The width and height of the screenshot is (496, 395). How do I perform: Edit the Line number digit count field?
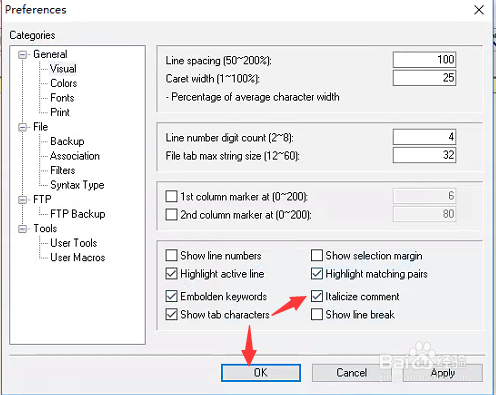424,137
